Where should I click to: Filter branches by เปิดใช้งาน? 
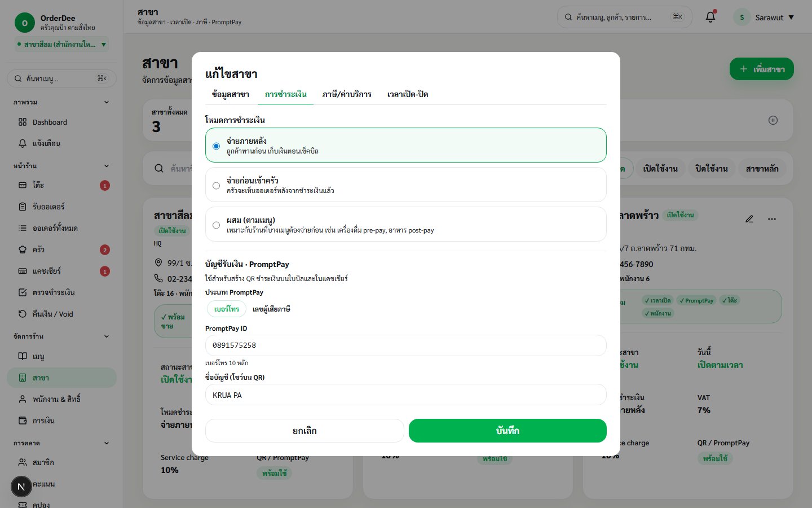pos(660,168)
